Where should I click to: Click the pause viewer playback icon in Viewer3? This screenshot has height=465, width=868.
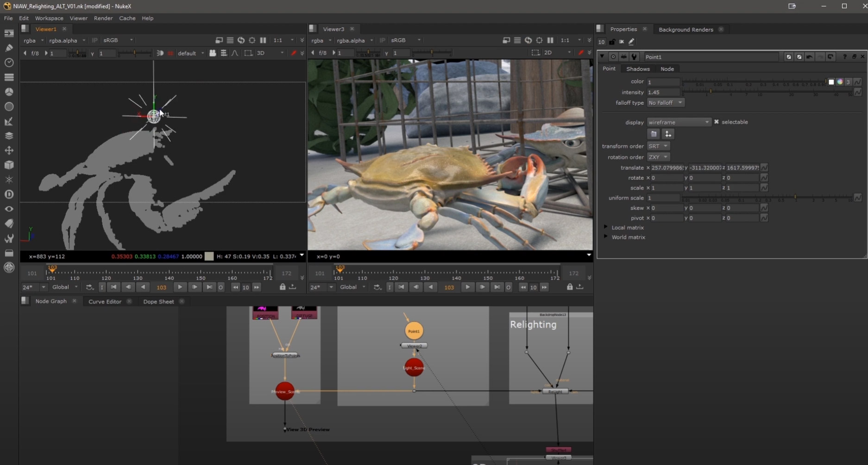pyautogui.click(x=551, y=40)
